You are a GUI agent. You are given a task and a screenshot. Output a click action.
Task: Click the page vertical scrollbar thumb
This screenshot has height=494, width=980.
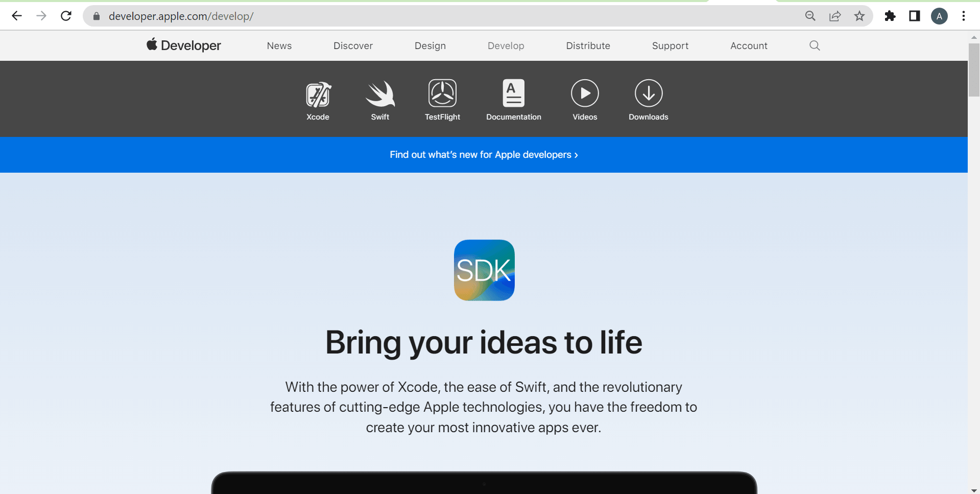pyautogui.click(x=974, y=70)
